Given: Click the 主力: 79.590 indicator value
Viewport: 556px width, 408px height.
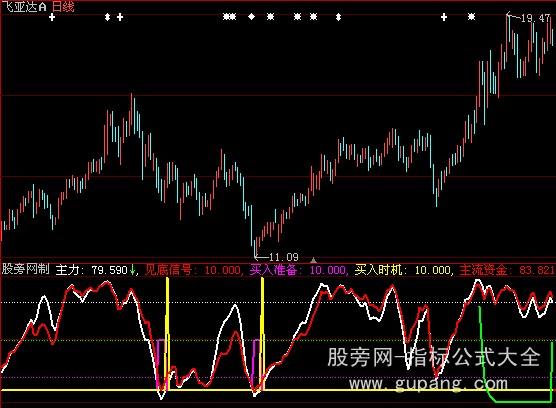Looking at the screenshot, I should point(91,270).
